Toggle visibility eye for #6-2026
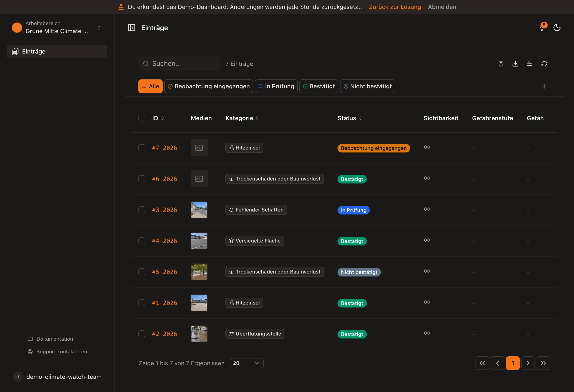This screenshot has height=392, width=574. [427, 178]
